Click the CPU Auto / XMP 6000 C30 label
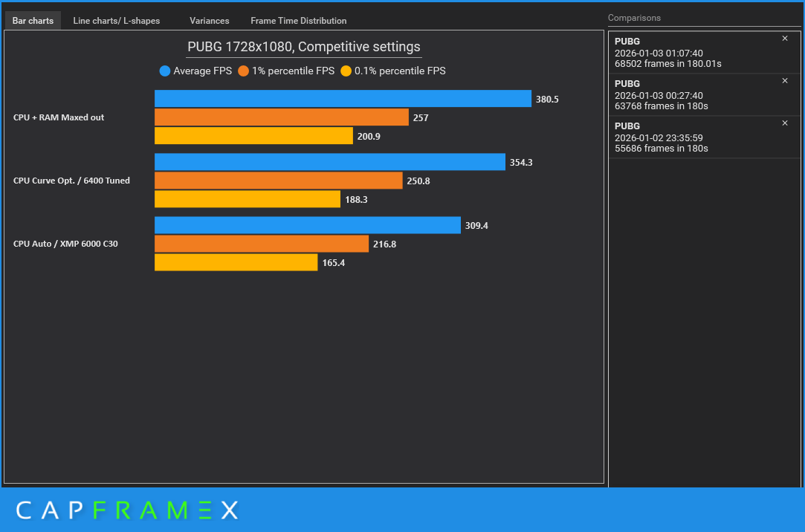 [65, 244]
